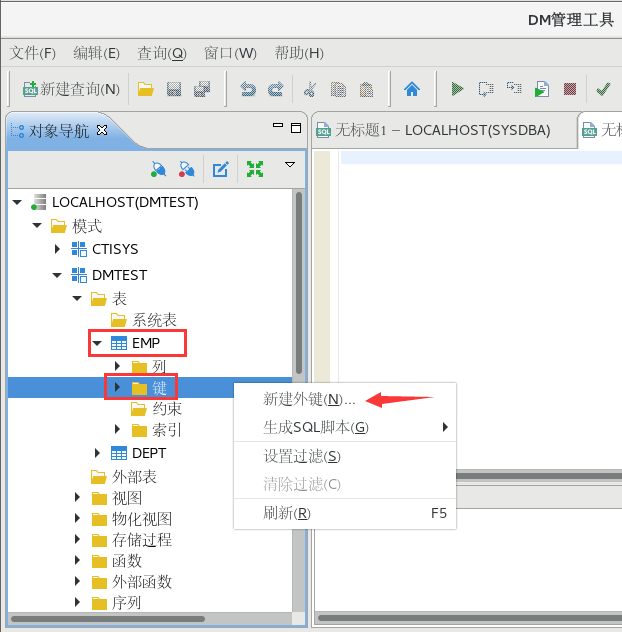Select the DEPT table

tap(138, 453)
